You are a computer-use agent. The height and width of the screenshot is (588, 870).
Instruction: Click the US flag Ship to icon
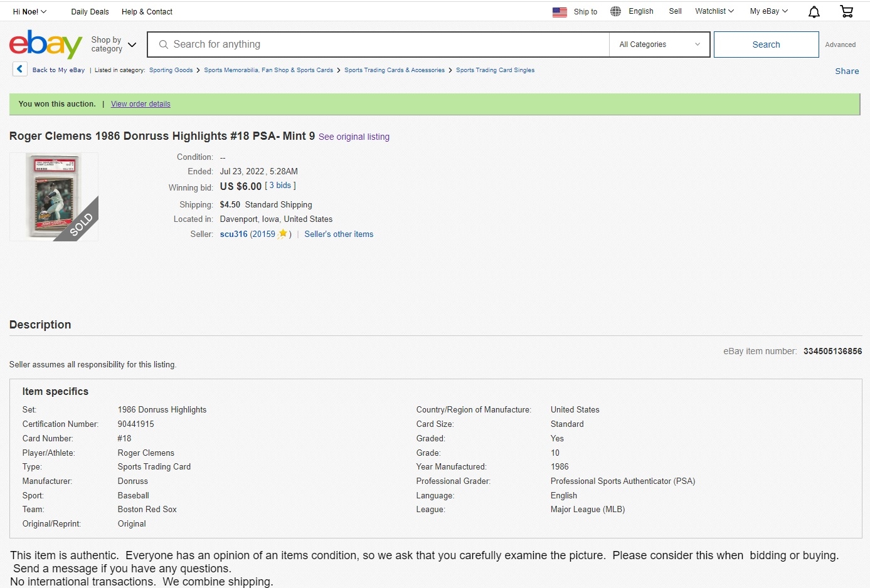tap(560, 12)
